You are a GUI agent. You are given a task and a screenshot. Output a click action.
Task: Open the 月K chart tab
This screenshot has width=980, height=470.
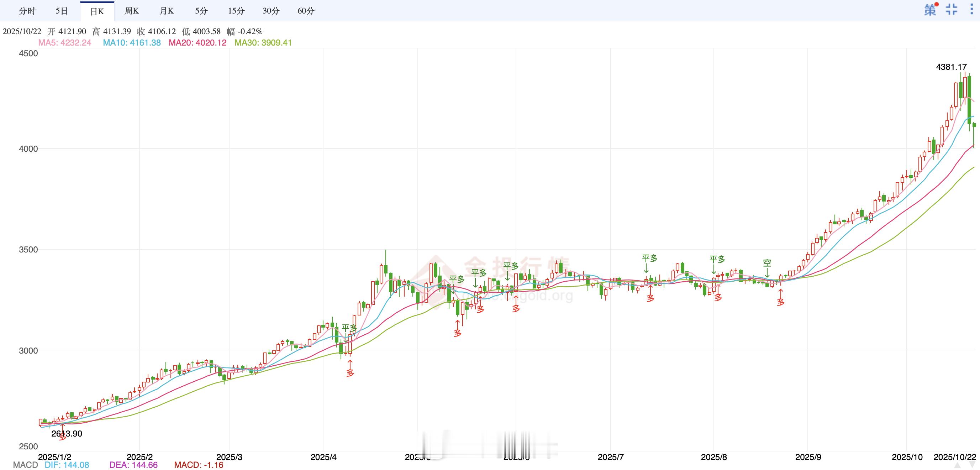click(x=167, y=11)
